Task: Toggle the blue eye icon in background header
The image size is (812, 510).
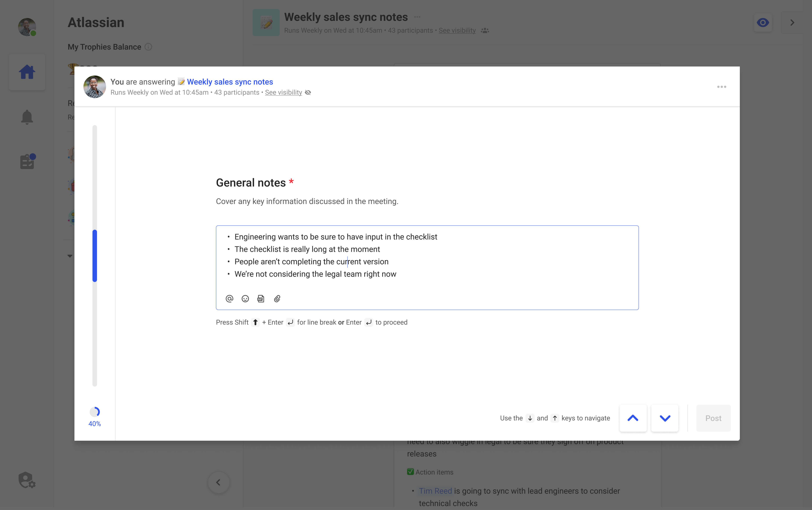Action: pos(763,23)
